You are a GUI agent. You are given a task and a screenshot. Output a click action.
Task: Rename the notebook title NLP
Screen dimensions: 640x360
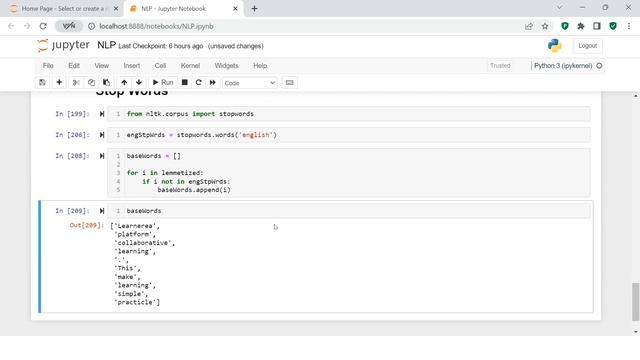click(107, 45)
